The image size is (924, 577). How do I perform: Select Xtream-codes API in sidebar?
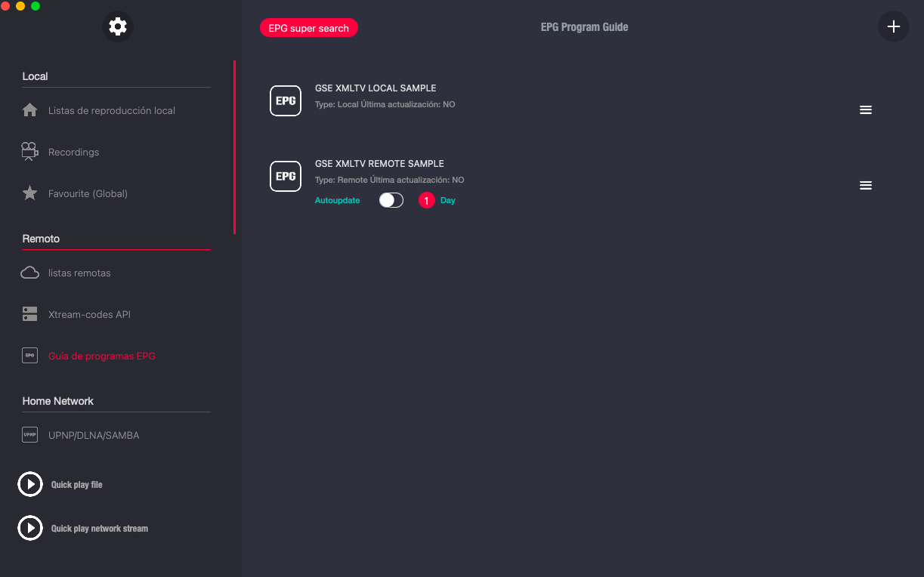(89, 314)
